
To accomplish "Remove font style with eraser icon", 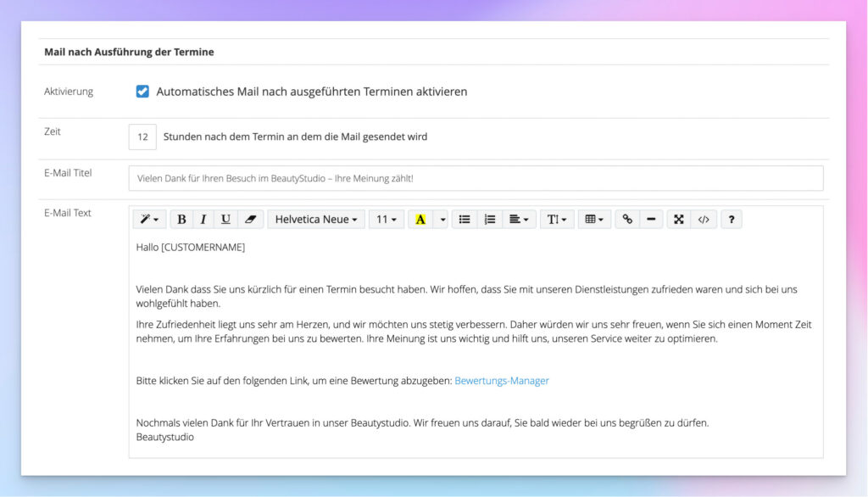I will 250,219.
